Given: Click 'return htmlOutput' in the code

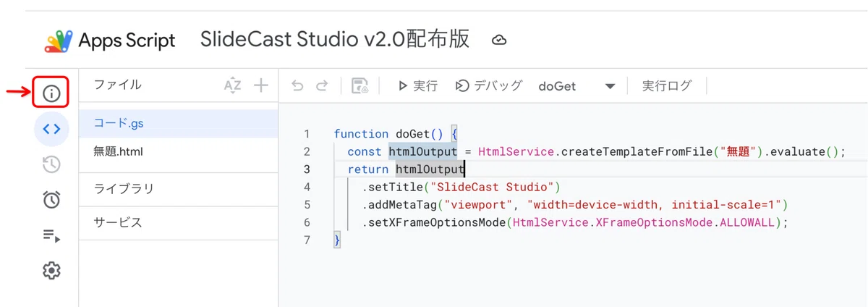Looking at the screenshot, I should click(x=405, y=169).
